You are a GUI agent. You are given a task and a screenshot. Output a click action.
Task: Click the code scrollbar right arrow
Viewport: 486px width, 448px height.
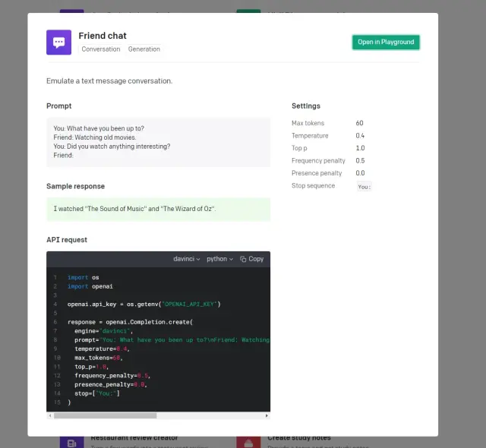(x=267, y=415)
